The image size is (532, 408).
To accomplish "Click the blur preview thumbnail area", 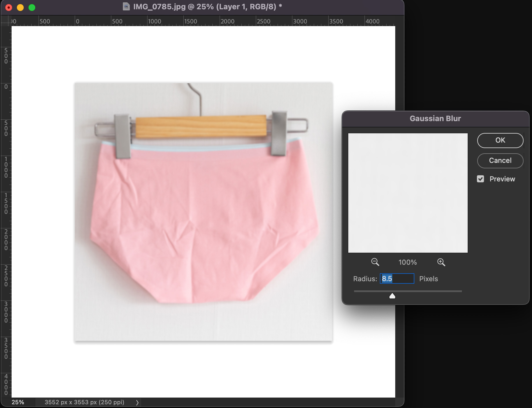I will (408, 193).
